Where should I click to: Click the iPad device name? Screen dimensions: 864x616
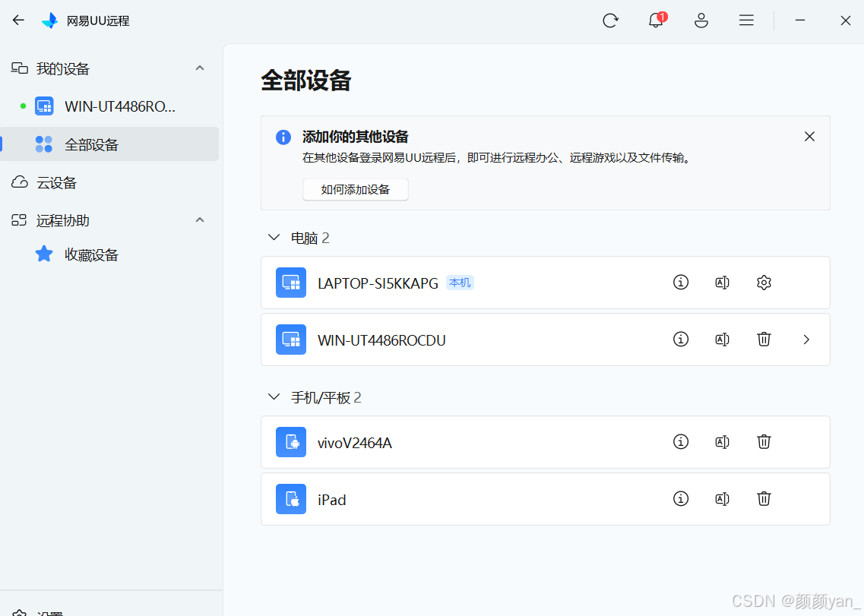pos(332,500)
